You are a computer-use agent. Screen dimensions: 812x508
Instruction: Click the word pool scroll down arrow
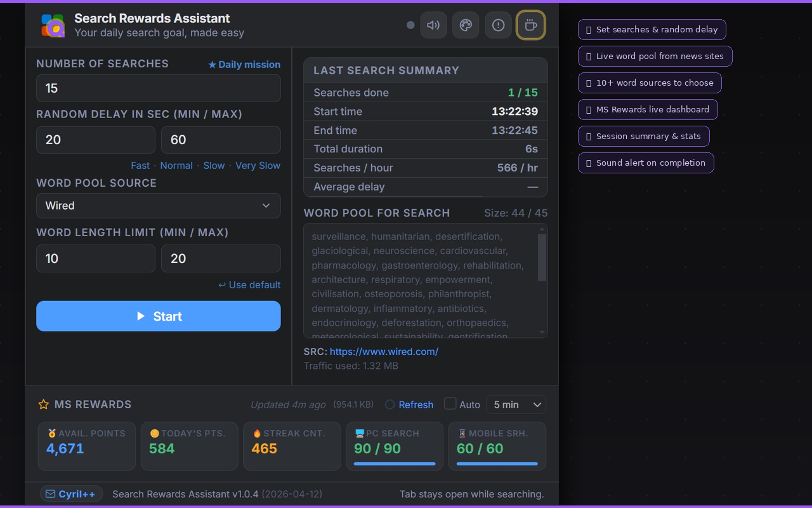click(x=542, y=332)
